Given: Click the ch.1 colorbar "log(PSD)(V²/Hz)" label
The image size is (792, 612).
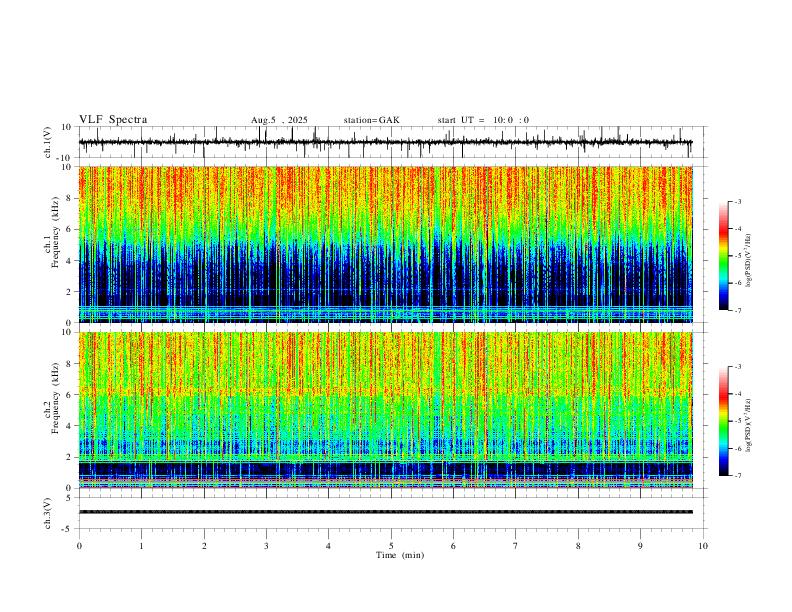Looking at the screenshot, I should 749,260.
